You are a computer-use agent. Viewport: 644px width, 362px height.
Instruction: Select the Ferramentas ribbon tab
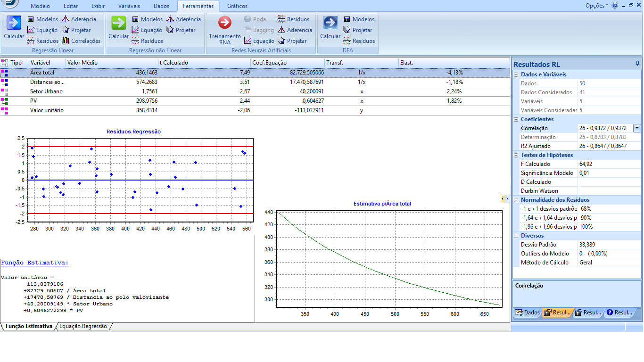point(198,6)
